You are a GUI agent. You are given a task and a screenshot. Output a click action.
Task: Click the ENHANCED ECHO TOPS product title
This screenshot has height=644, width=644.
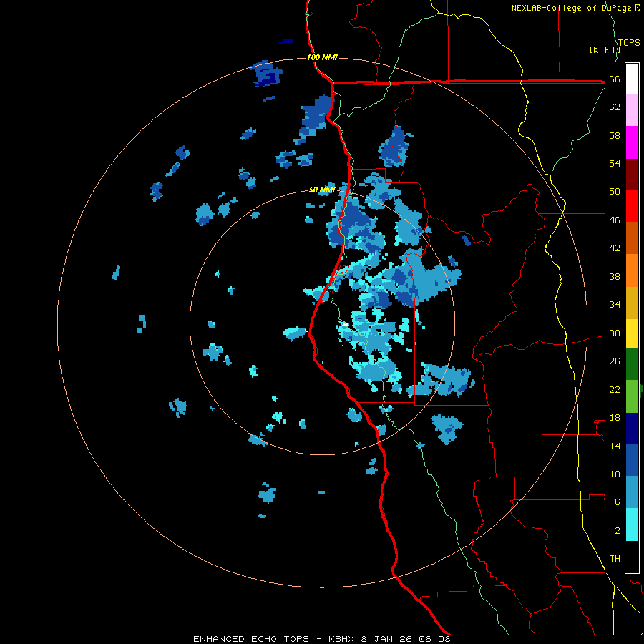(251, 639)
